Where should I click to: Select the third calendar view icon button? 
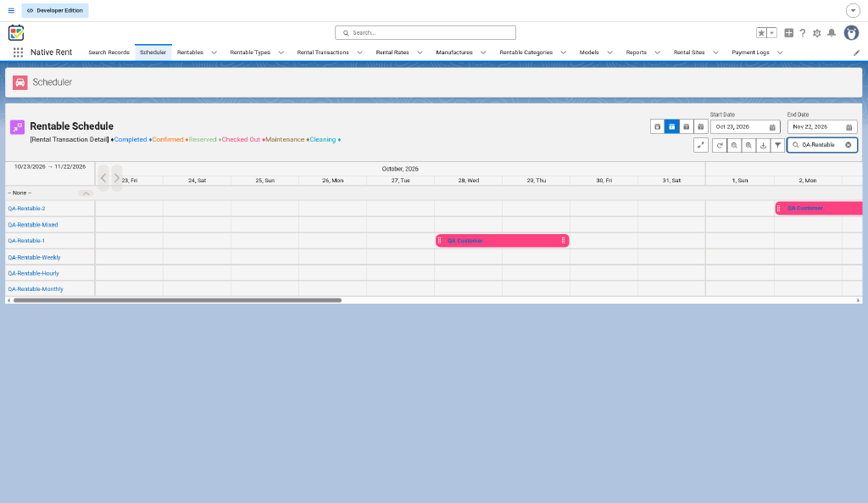[687, 127]
